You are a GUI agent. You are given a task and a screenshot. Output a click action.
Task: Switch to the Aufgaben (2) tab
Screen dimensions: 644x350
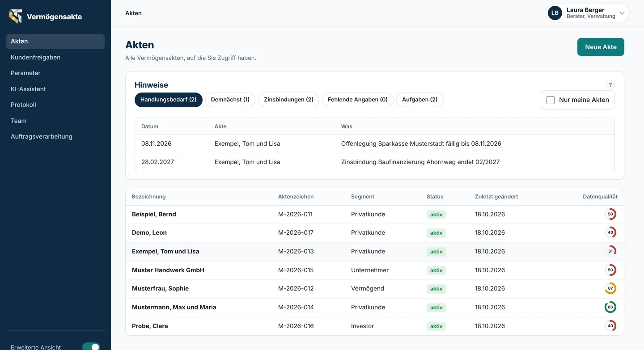pos(420,100)
